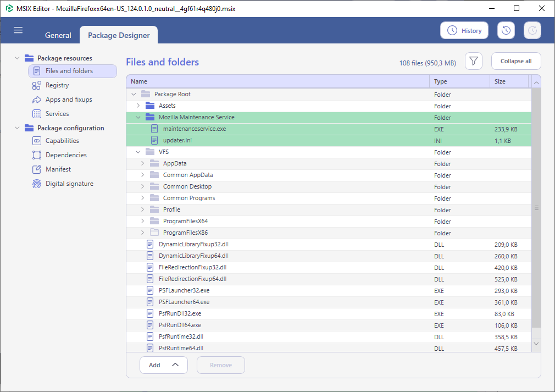Click the Digital signature fingerprint icon
The width and height of the screenshot is (555, 392).
(x=36, y=184)
